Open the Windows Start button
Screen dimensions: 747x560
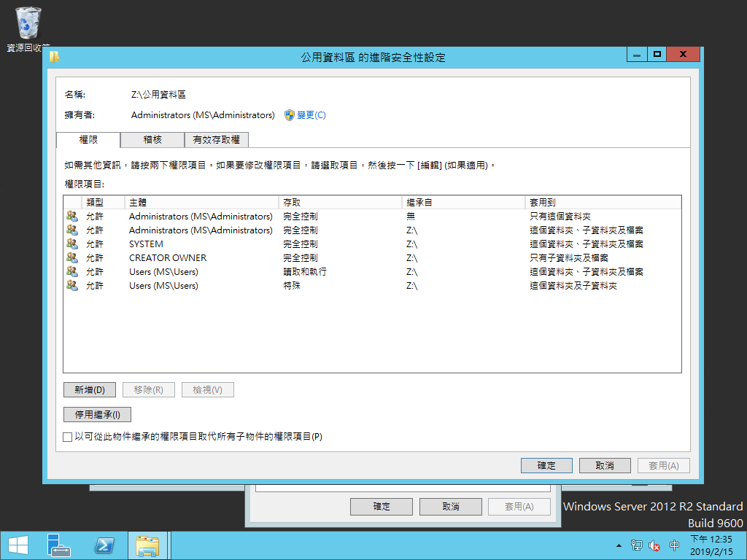(18, 545)
